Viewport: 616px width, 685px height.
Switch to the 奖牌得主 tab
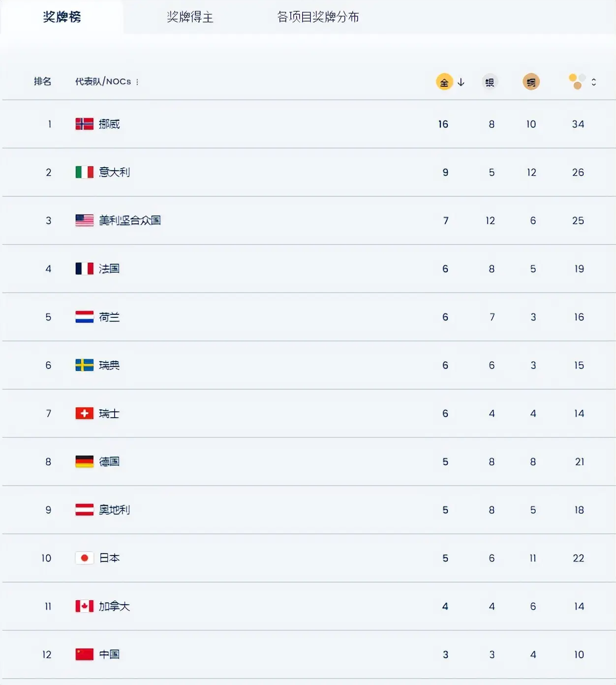pyautogui.click(x=190, y=17)
